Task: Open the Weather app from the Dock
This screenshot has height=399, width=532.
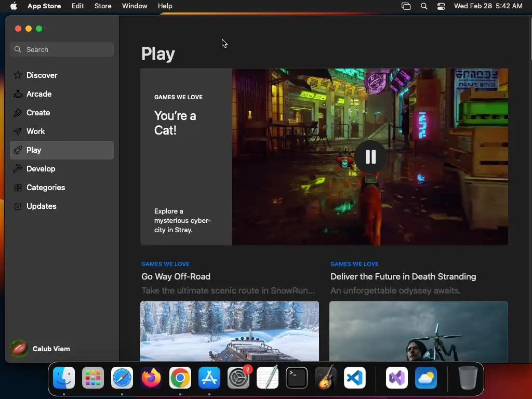Action: coord(426,378)
